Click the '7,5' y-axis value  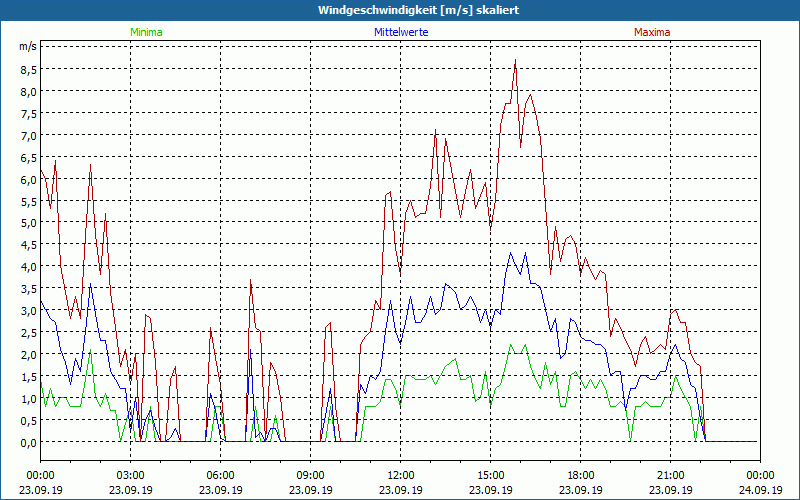[x=28, y=114]
